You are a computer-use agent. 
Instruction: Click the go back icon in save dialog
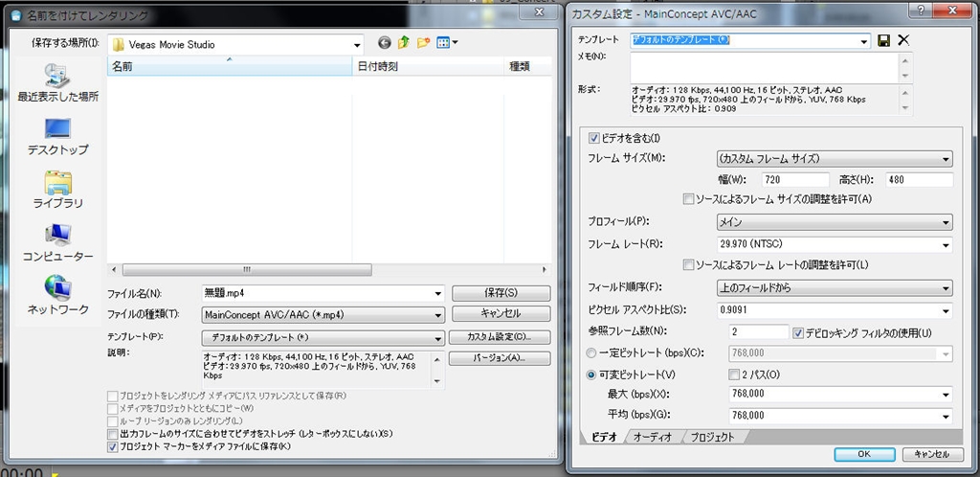click(385, 43)
